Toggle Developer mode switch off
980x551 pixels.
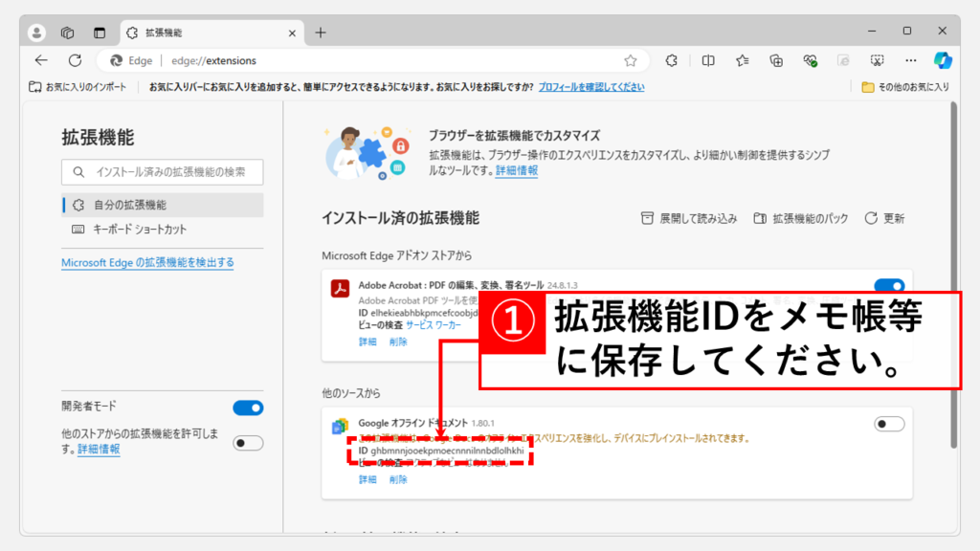click(248, 408)
